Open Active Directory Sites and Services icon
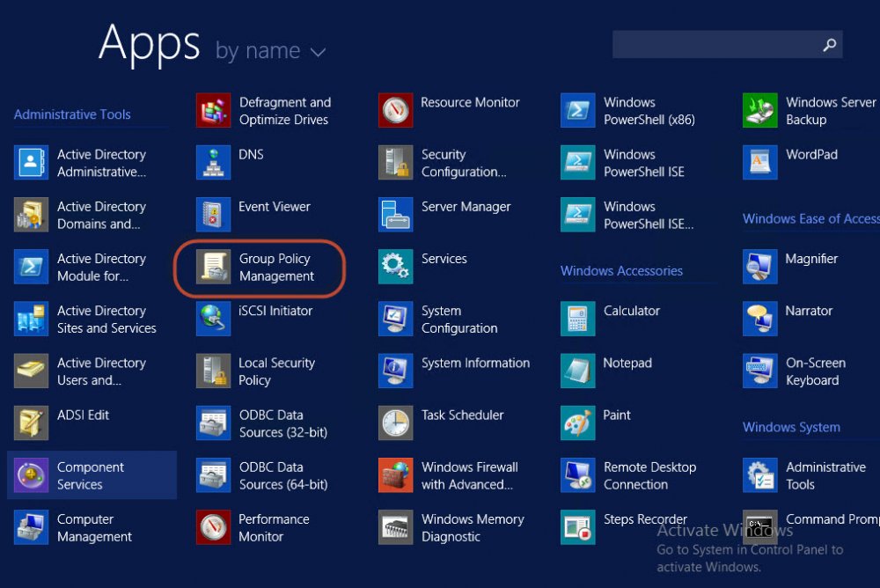This screenshot has width=880, height=588. [31, 319]
